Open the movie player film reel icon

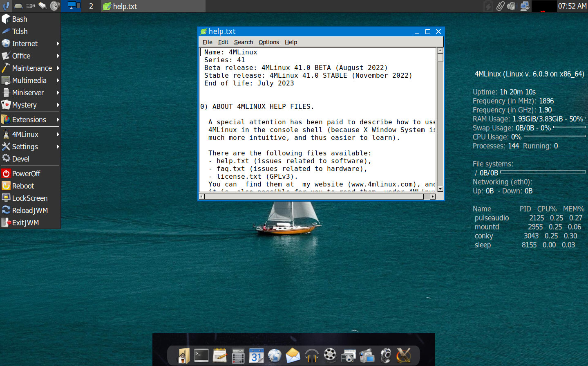(x=330, y=355)
